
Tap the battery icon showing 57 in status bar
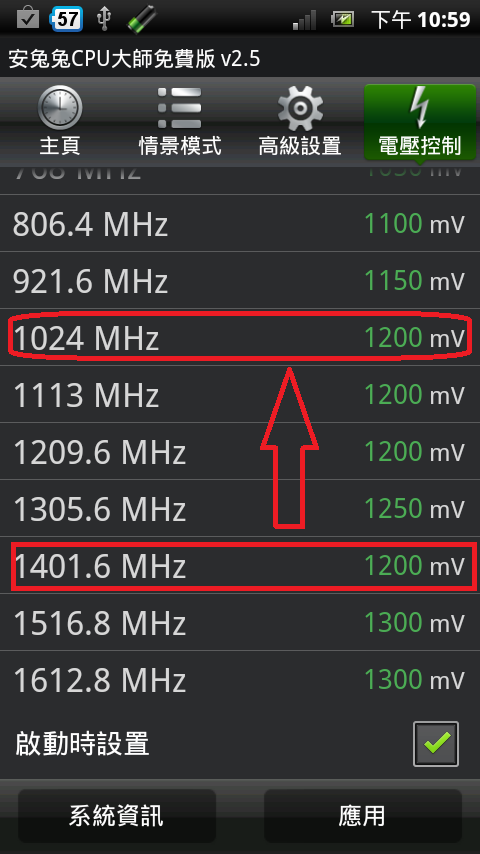[x=66, y=20]
